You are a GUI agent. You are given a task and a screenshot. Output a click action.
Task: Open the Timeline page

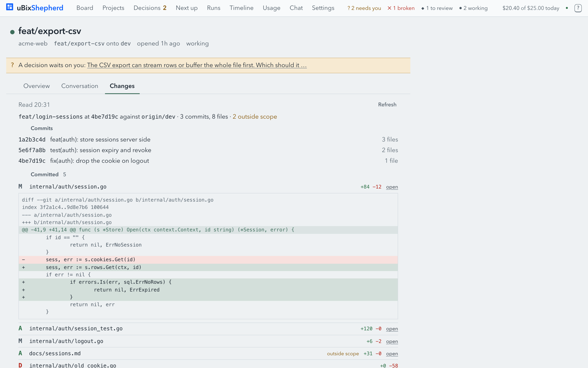[241, 8]
